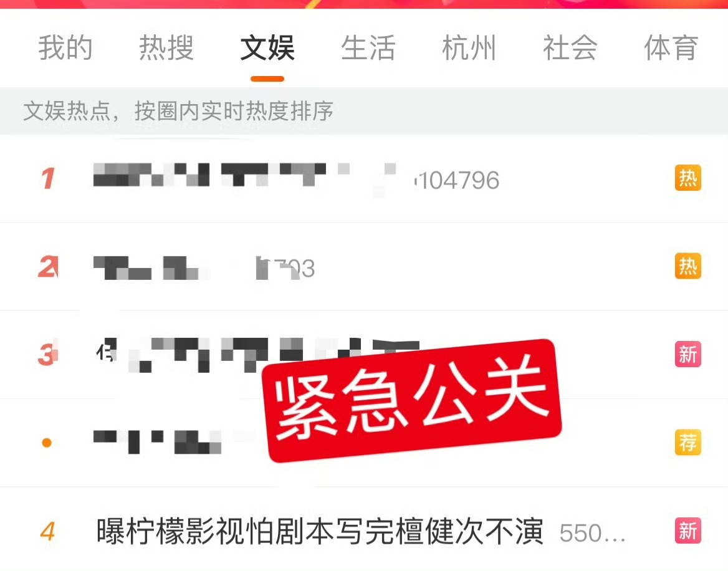This screenshot has width=728, height=571.
Task: Select the 文娱 tab
Action: (267, 47)
